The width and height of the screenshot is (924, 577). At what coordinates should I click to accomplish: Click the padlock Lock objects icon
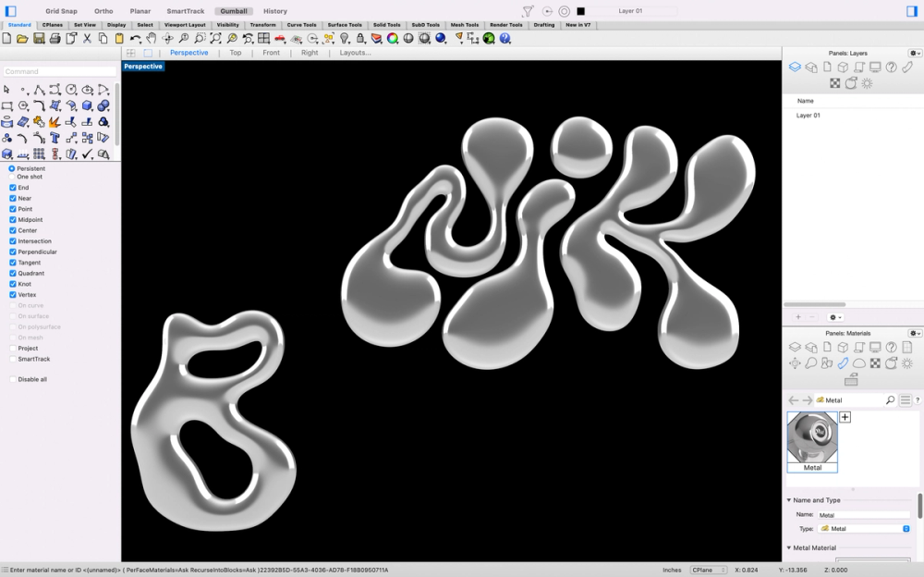tap(360, 38)
